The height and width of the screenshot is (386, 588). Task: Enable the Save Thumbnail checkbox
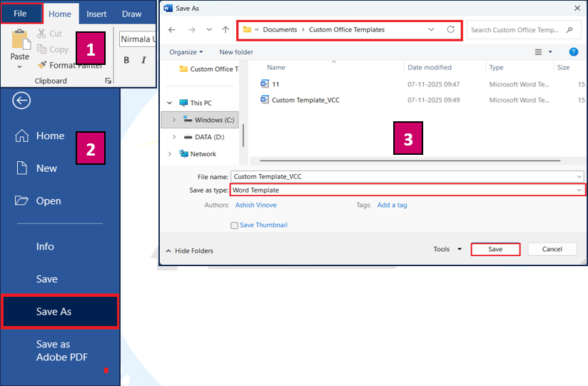coord(234,225)
